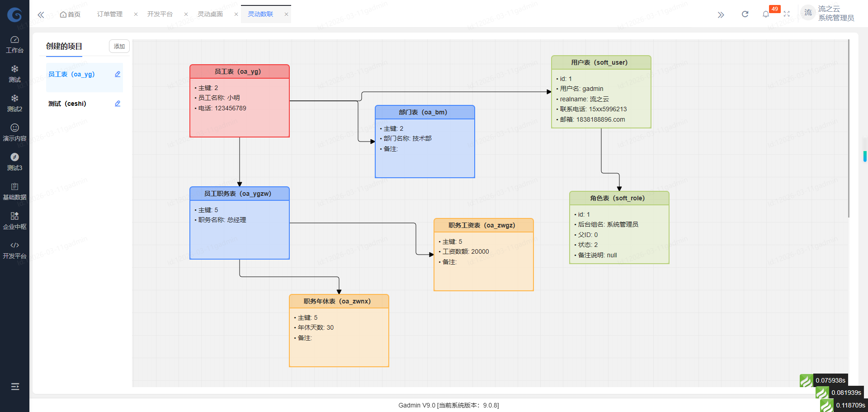Open 企业中枢 in the left sidebar
The width and height of the screenshot is (868, 412).
point(14,221)
